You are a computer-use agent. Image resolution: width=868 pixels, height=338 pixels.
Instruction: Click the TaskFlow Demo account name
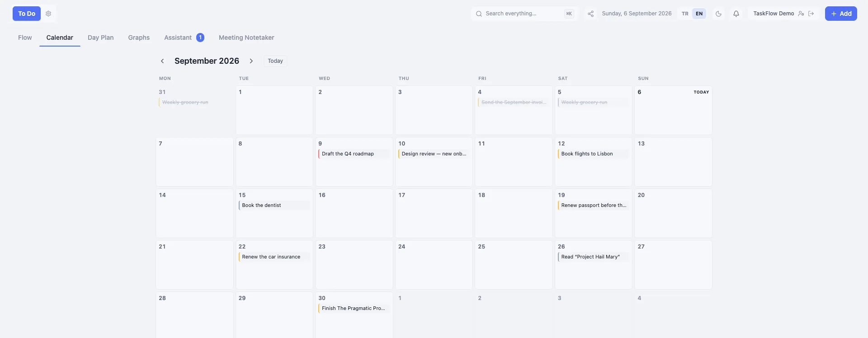pyautogui.click(x=774, y=14)
